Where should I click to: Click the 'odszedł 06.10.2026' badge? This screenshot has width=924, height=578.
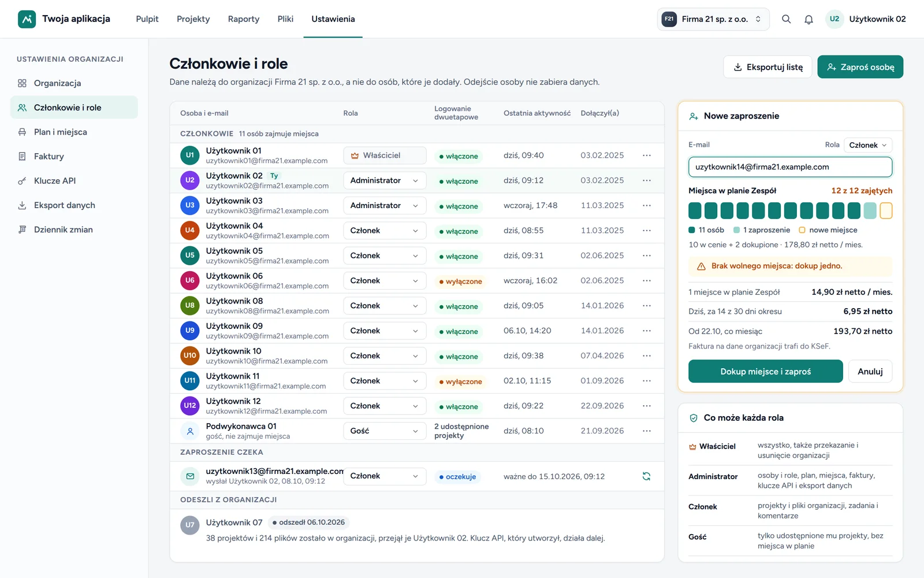(x=308, y=523)
